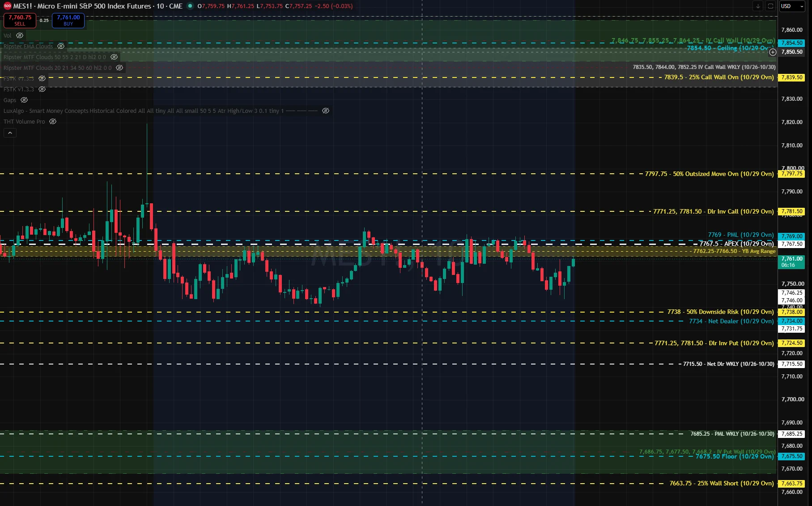Select the Ripster EMA Clouds label
812x506 pixels.
click(x=28, y=46)
